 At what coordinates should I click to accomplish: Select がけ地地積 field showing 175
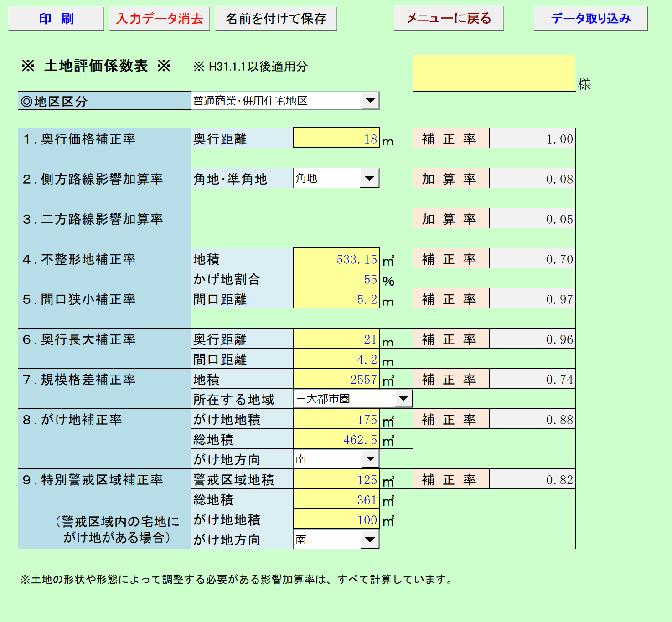point(336,419)
